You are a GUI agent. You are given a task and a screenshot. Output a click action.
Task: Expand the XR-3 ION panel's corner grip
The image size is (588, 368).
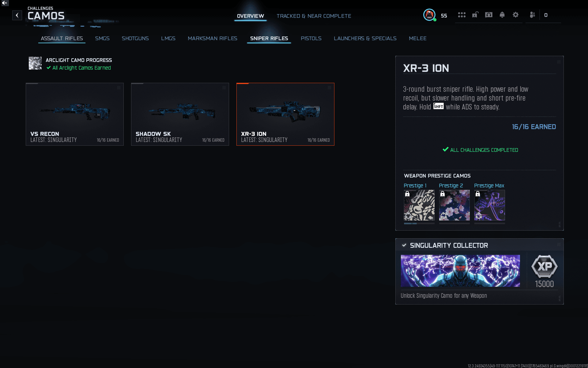tap(559, 62)
